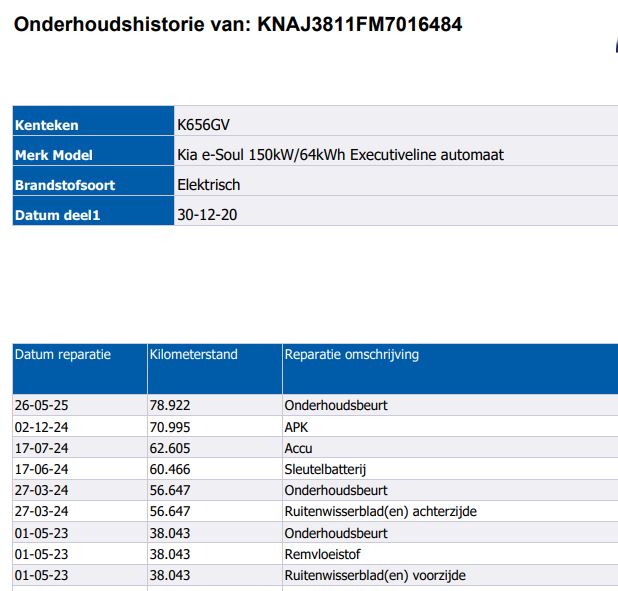Click the Onderhoudshistorie title with VIN number

[238, 22]
